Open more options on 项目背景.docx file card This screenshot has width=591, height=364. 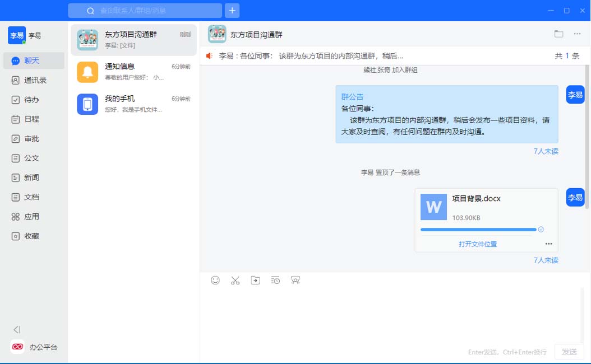pos(548,244)
